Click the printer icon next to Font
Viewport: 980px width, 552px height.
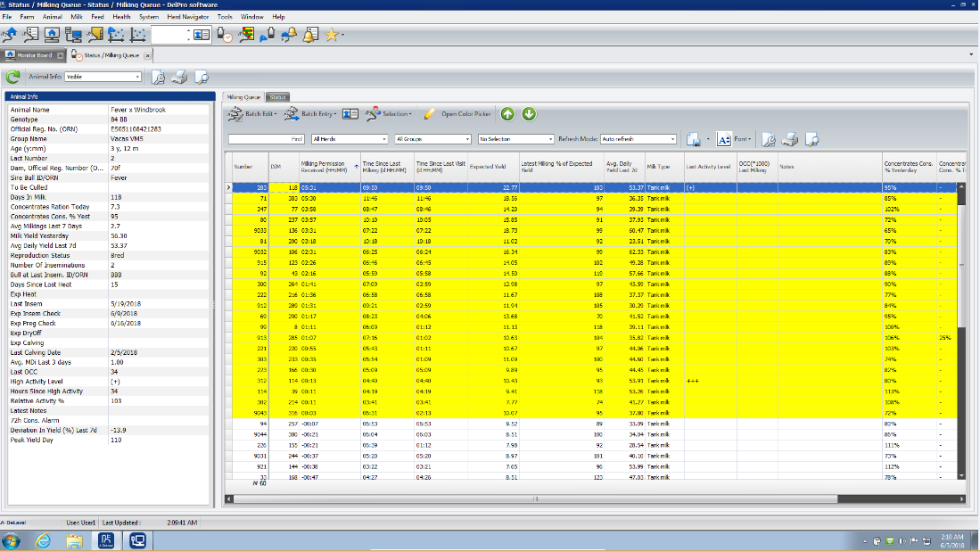tap(788, 139)
